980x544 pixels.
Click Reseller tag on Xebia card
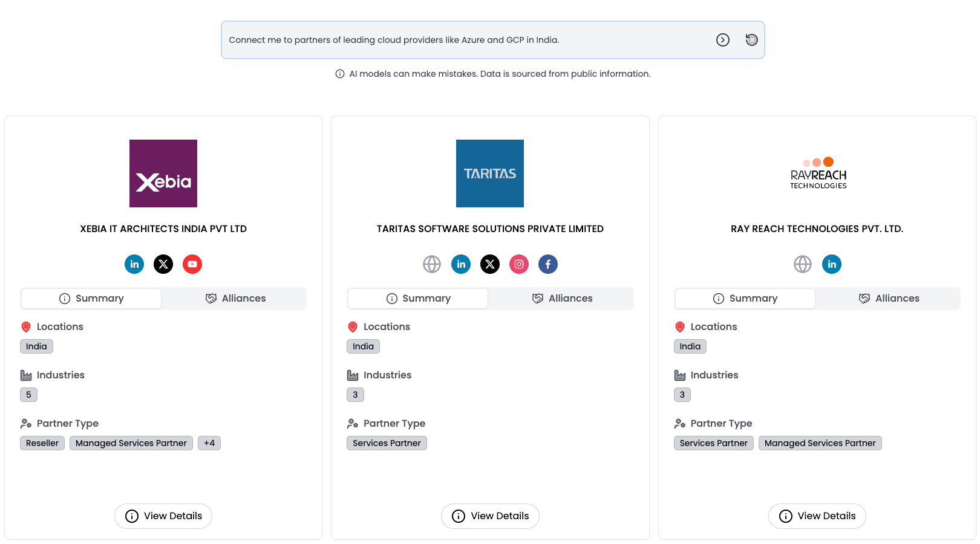coord(42,443)
